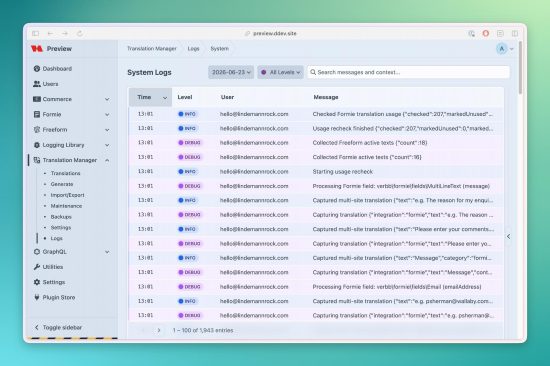Click the Logs breadcrumb link
The height and width of the screenshot is (366, 550).
click(193, 49)
